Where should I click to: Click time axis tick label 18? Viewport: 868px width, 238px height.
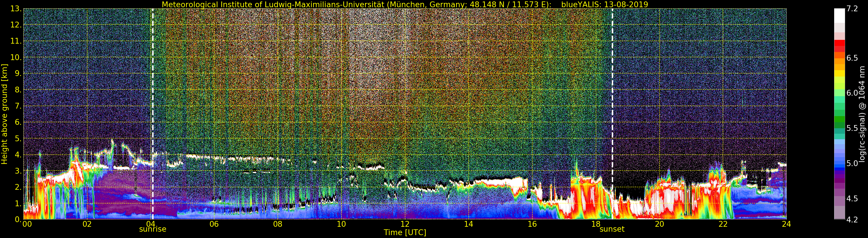pos(596,224)
